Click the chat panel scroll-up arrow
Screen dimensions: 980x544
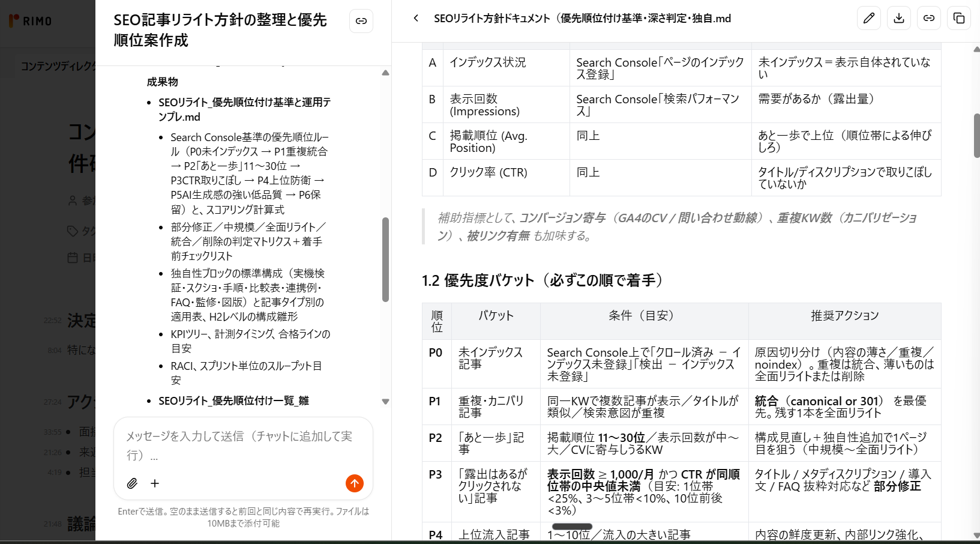385,73
